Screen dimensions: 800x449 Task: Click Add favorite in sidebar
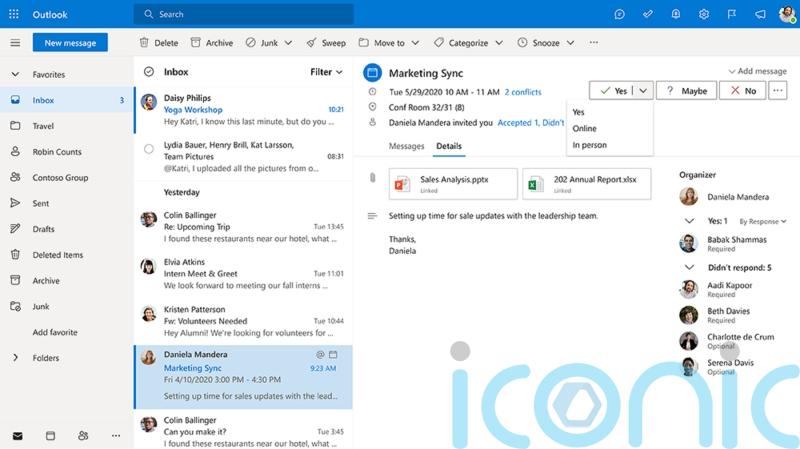point(55,332)
